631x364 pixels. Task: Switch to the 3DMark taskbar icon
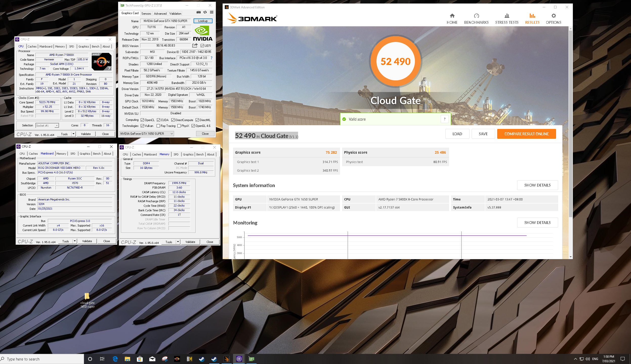[226, 359]
